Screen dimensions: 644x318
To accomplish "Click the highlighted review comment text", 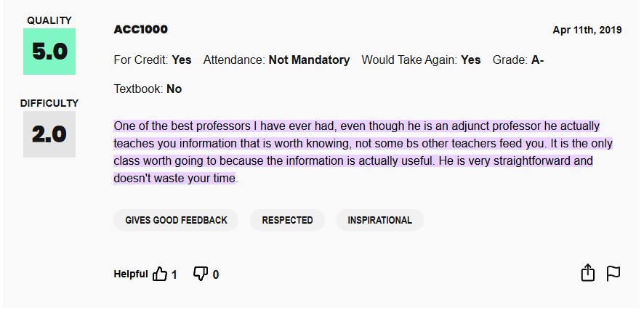I will 356,152.
